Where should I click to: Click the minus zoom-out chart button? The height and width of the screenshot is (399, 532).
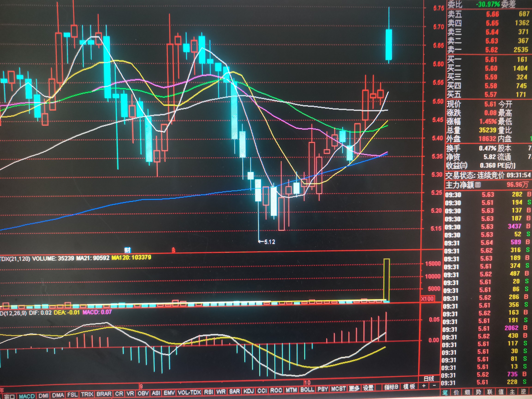[434, 386]
